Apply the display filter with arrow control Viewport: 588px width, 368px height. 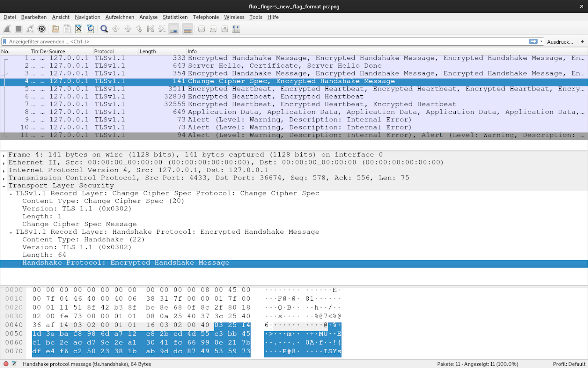tap(533, 41)
